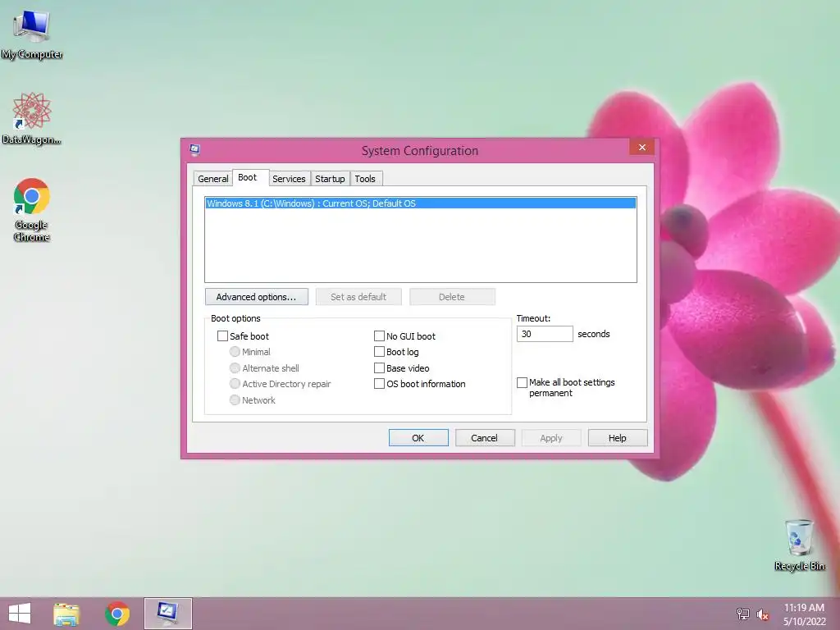Viewport: 840px width, 630px height.
Task: Click the muted volume tray icon
Action: [763, 614]
